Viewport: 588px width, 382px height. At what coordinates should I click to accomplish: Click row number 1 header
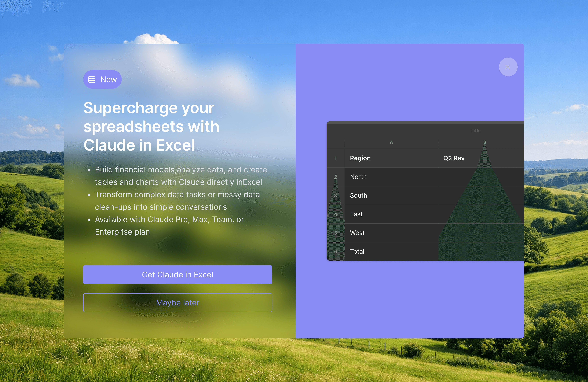pyautogui.click(x=335, y=158)
